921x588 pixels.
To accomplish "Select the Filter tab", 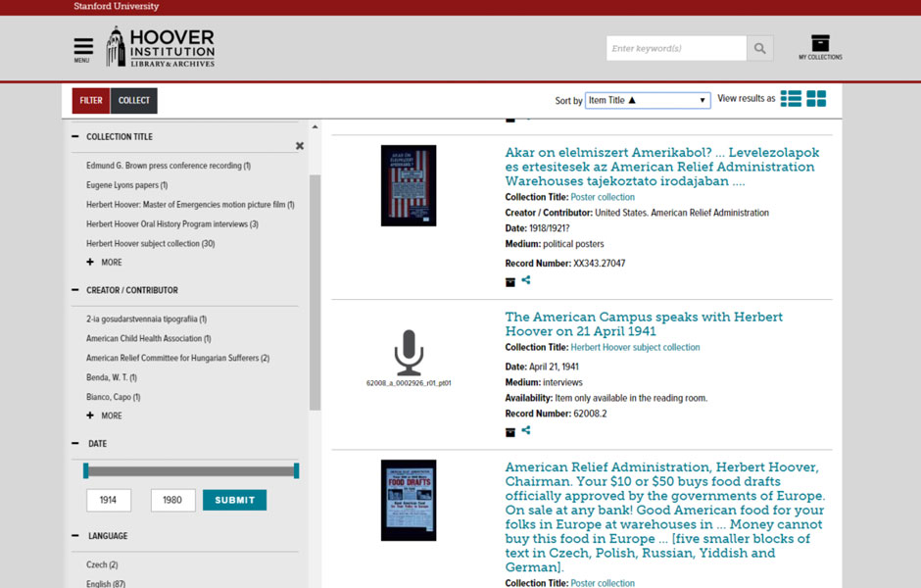I will click(x=91, y=100).
